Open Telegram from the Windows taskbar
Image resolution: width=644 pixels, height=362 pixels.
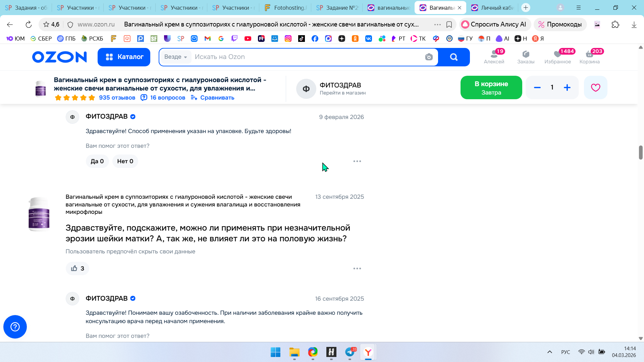pyautogui.click(x=350, y=352)
